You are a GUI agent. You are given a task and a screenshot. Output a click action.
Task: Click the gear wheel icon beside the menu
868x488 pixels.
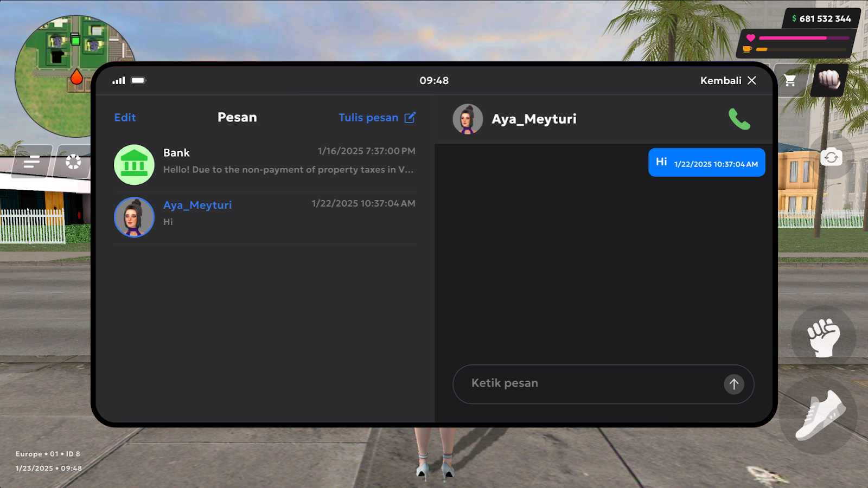[x=73, y=162]
